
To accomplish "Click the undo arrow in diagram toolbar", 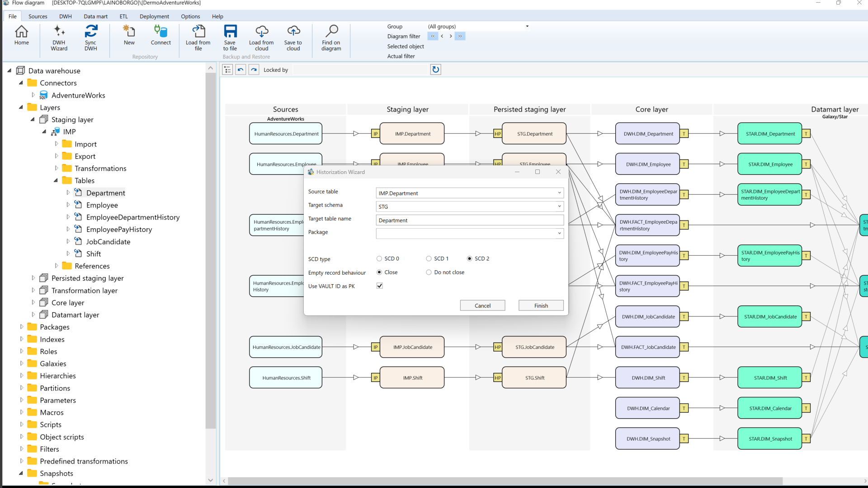I will pyautogui.click(x=241, y=70).
